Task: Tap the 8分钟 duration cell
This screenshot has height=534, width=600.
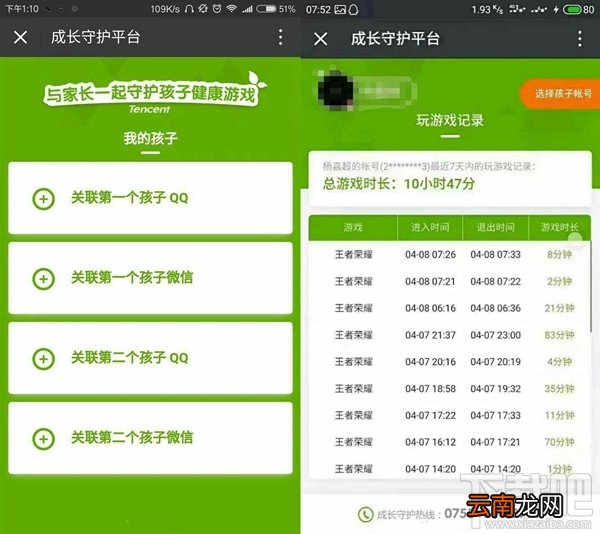Action: pyautogui.click(x=559, y=255)
